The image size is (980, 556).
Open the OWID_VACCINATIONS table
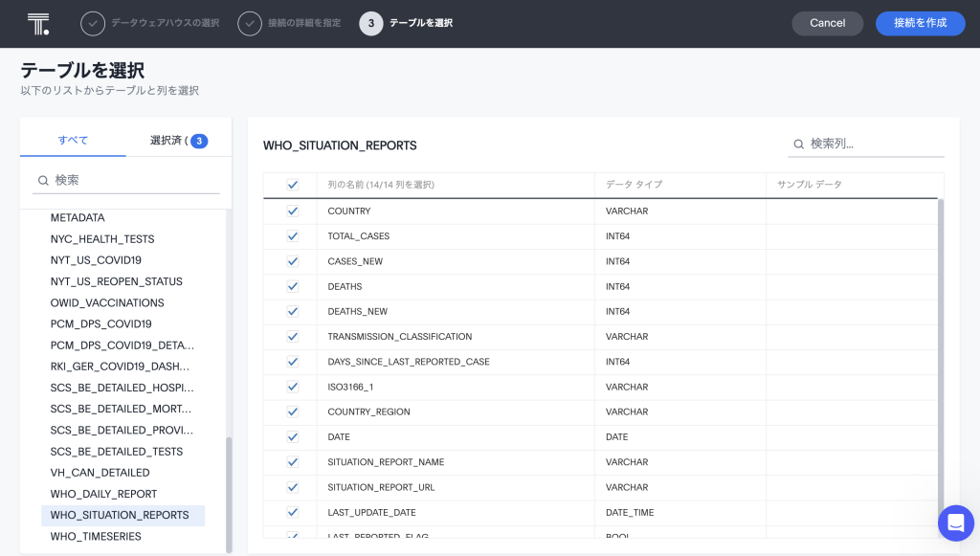tap(107, 303)
